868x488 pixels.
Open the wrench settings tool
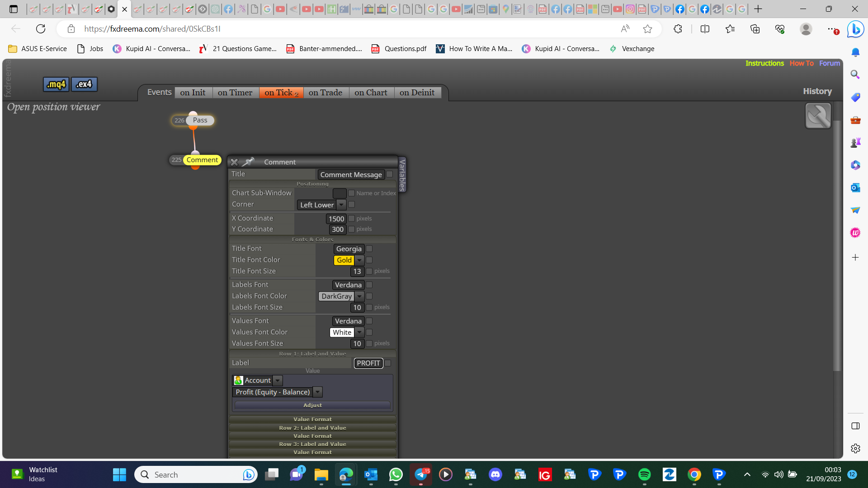click(x=818, y=116)
